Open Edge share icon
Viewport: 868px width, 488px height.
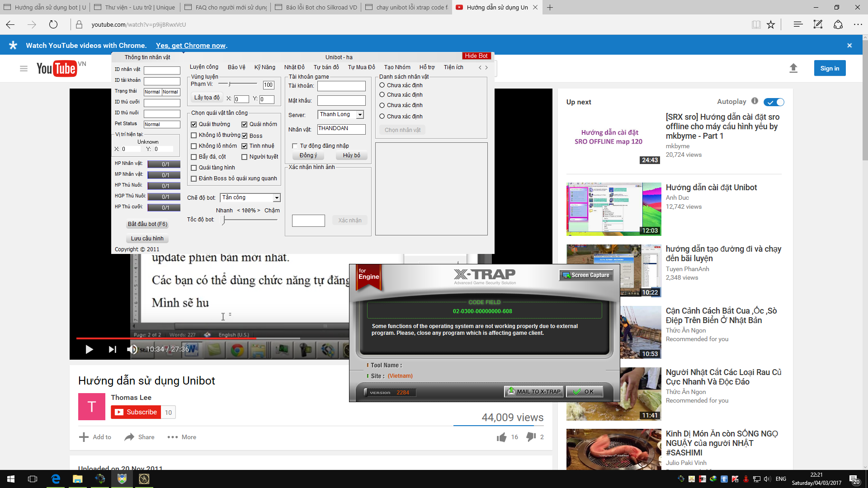[x=838, y=24]
